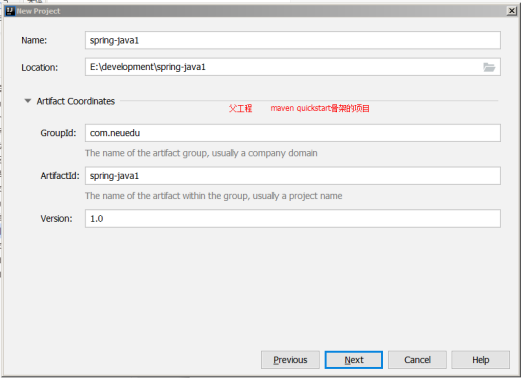Click hint text about project name
Screen dimensions: 521x378
point(213,196)
